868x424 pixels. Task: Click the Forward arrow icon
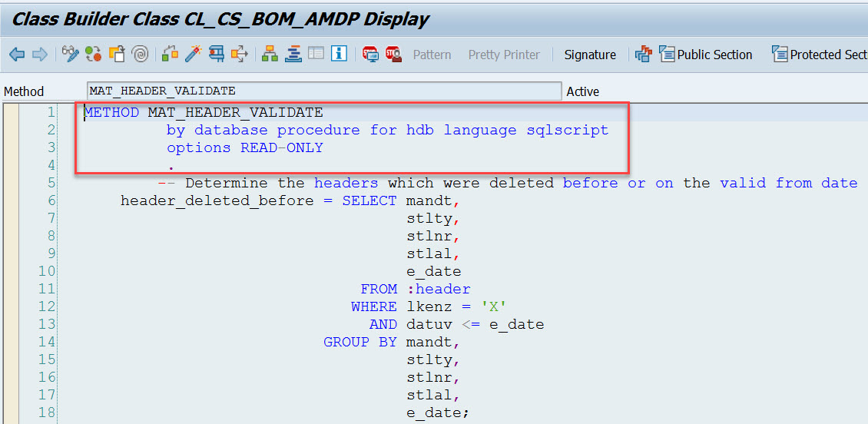tap(40, 55)
